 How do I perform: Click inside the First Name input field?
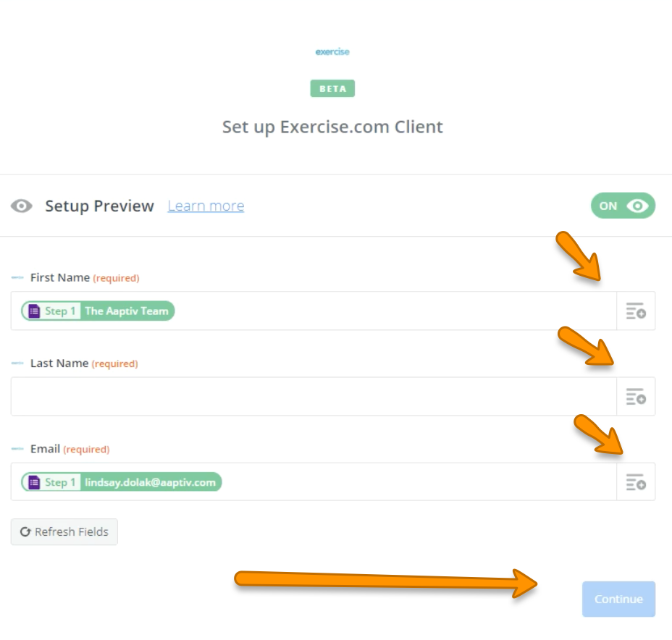(314, 311)
